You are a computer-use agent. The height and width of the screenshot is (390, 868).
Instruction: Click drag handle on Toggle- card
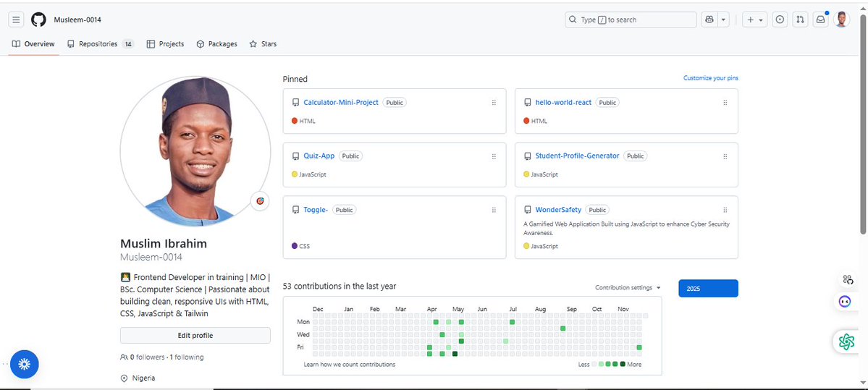(x=494, y=211)
